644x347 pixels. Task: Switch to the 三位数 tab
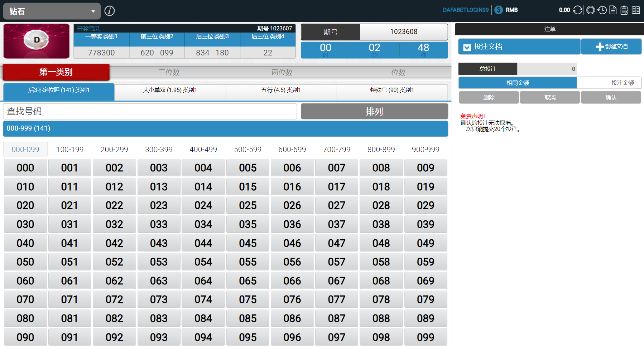pos(169,72)
